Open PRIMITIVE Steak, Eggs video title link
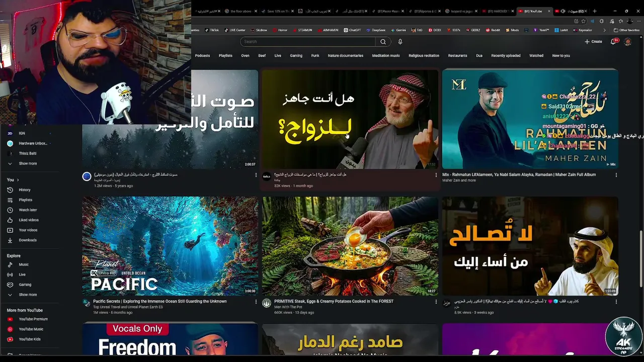The width and height of the screenshot is (644, 362). coord(334,301)
